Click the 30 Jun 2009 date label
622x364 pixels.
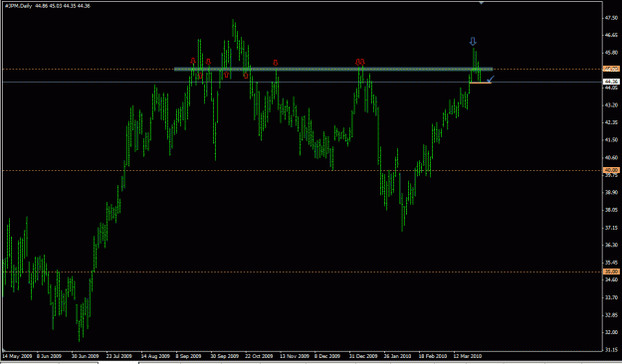click(x=85, y=356)
